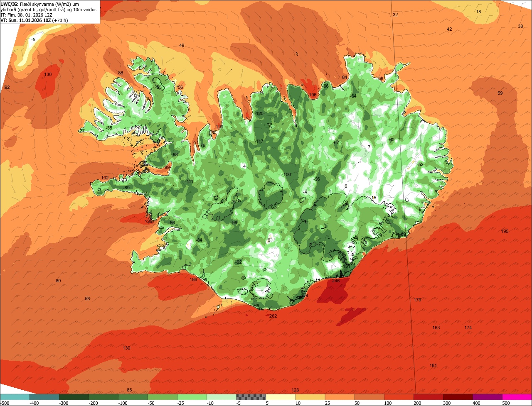The height and width of the screenshot is (406, 532).
Task: Click the dark green -200 to -100 legend swatch
Action: coord(103,396)
